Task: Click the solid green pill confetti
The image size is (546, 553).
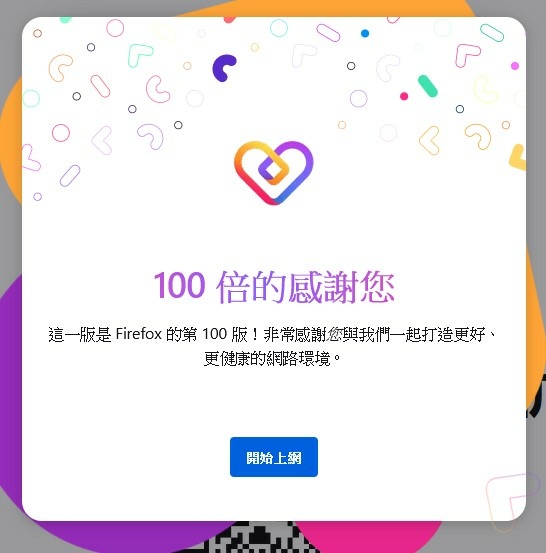Action: pos(428,86)
